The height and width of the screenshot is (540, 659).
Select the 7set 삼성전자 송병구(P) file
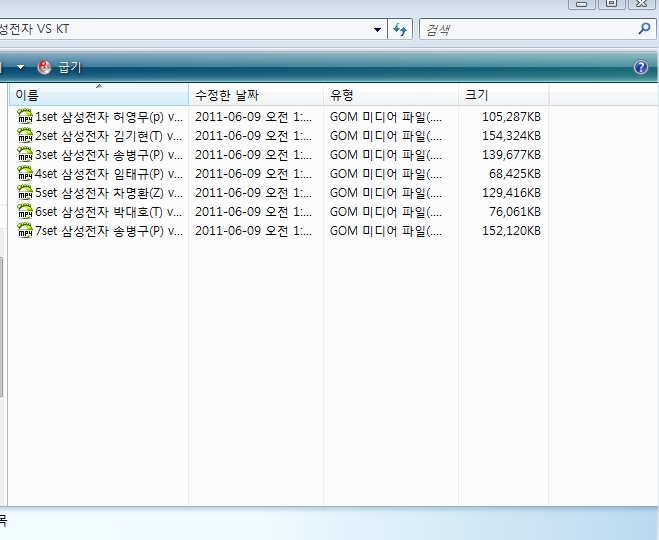coord(108,231)
